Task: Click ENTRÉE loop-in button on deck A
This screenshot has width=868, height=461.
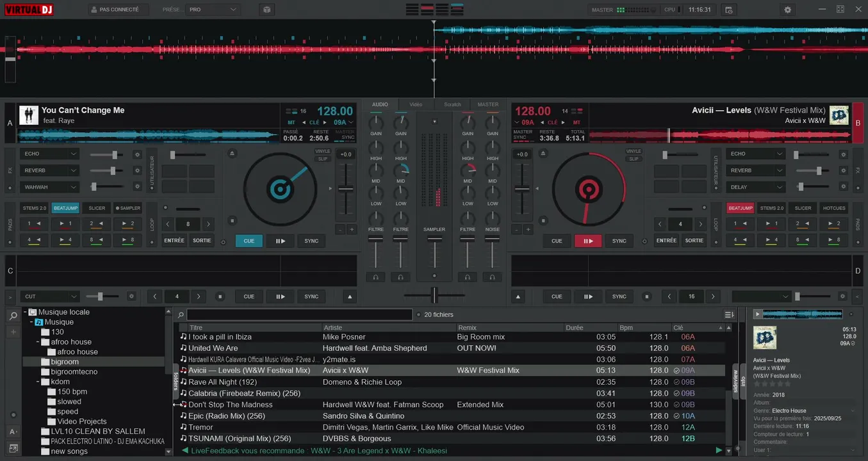Action: (174, 241)
